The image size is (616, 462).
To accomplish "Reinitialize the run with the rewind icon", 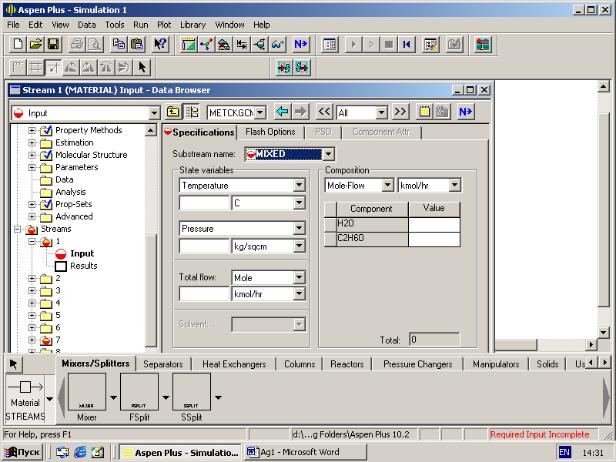I will [406, 44].
